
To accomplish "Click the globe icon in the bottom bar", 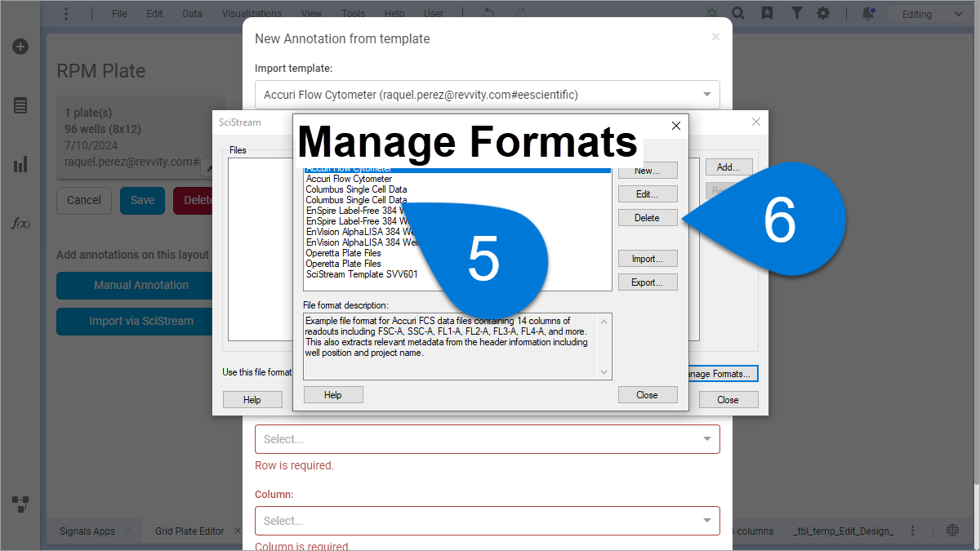I will tap(952, 531).
